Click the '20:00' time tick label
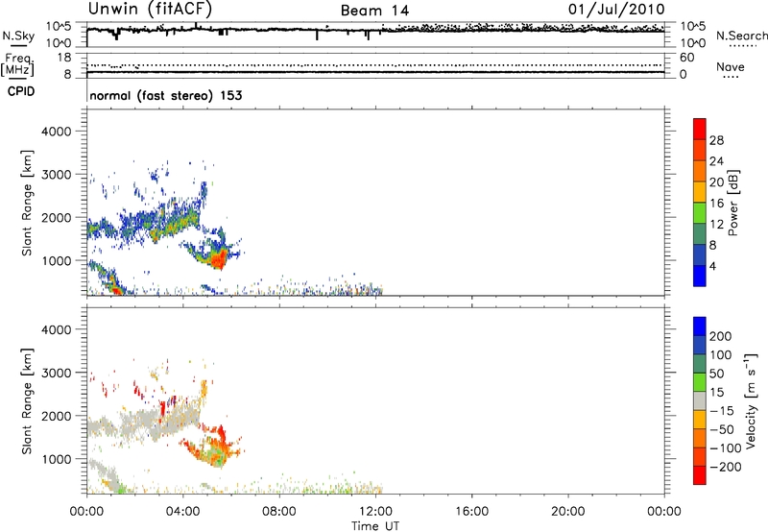The width and height of the screenshot is (768, 532). (x=567, y=512)
